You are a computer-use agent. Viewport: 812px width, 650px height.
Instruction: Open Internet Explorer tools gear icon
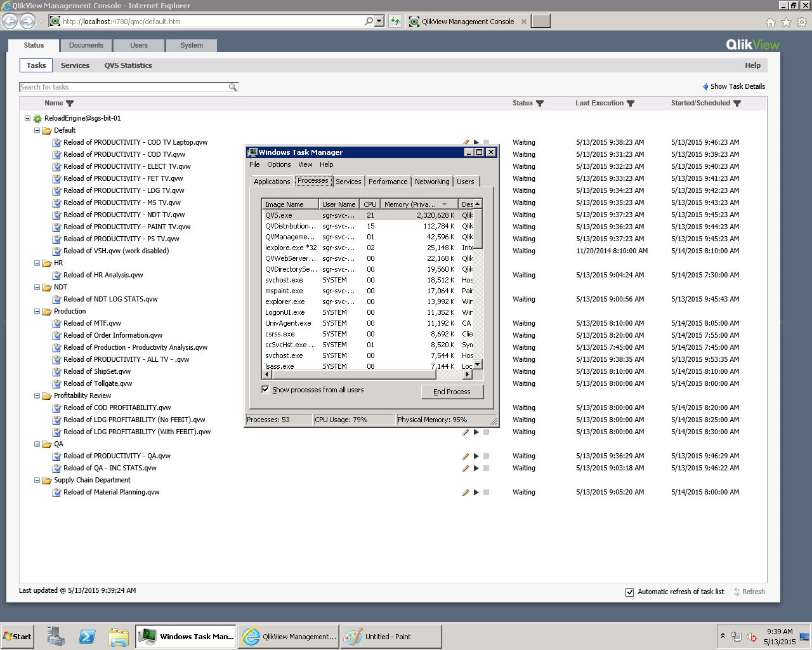tap(802, 22)
